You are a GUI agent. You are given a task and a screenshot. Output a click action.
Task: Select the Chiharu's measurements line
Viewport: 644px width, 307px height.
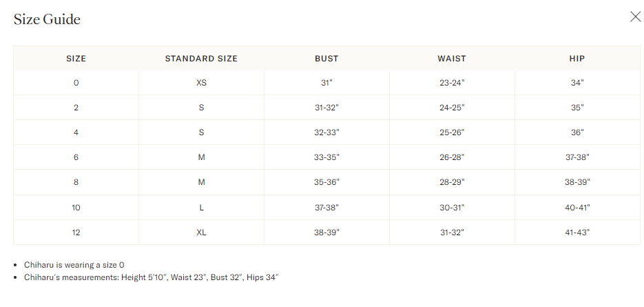pyautogui.click(x=149, y=277)
